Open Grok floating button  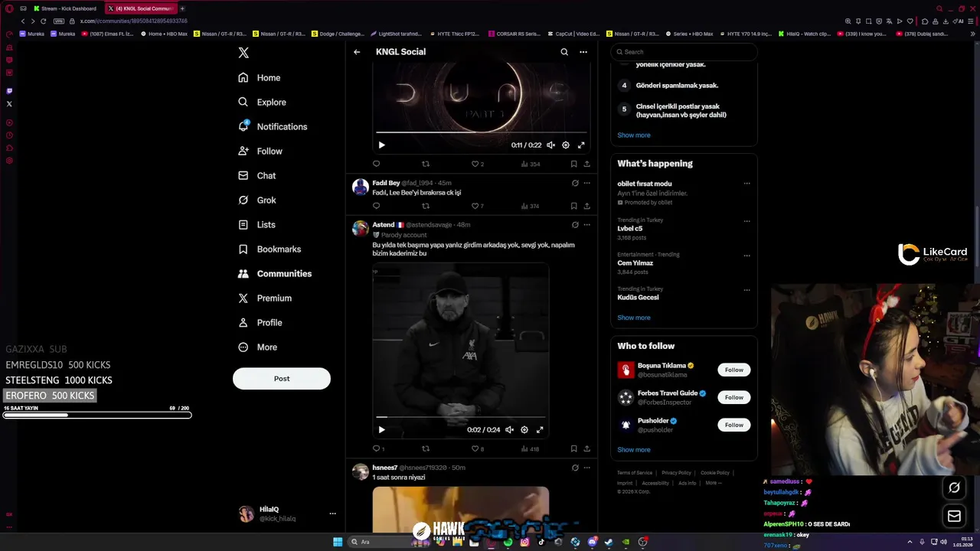(x=954, y=487)
